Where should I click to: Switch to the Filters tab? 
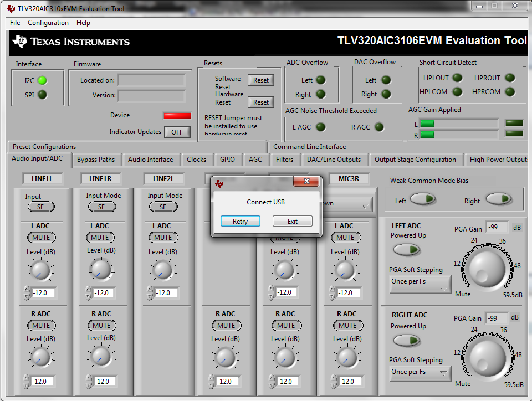[284, 160]
